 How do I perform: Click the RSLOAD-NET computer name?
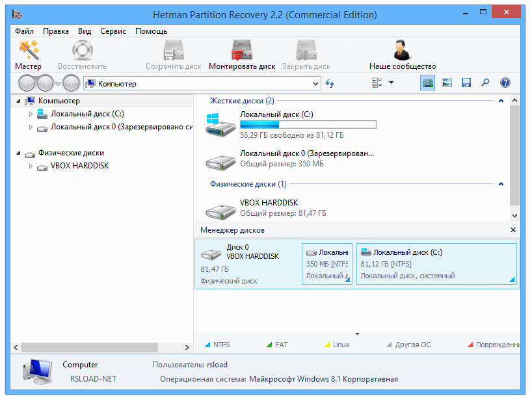coord(93,379)
